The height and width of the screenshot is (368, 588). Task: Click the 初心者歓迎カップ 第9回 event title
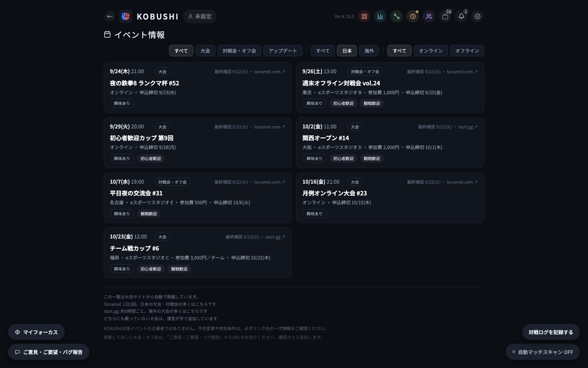coord(141,138)
